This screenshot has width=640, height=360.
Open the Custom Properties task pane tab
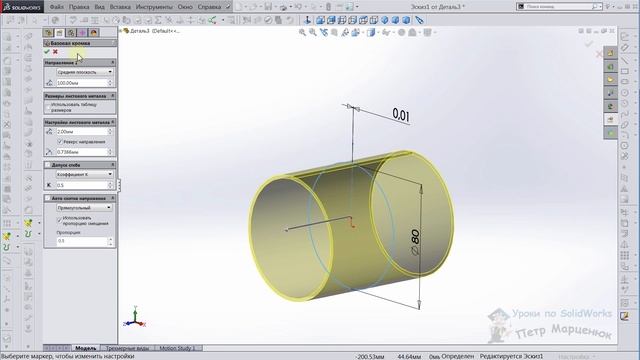tap(610, 120)
